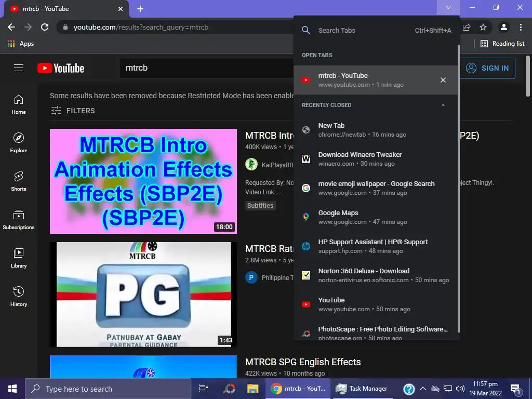Open MTRCB SPG English Effects video title

[x=303, y=362]
